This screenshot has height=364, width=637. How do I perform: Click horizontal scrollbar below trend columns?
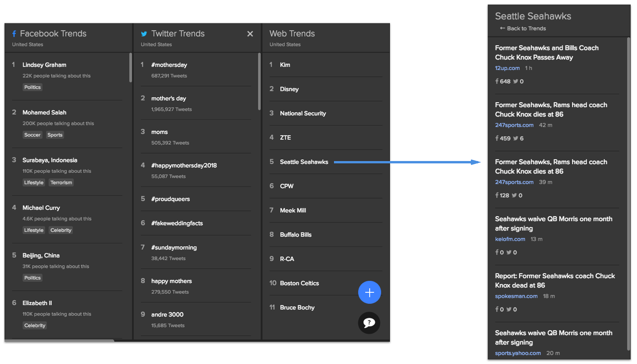pos(60,340)
